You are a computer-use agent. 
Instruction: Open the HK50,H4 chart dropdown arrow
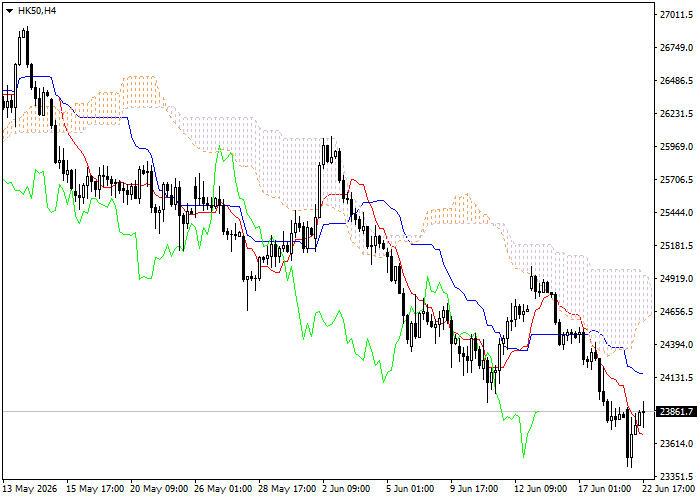pos(9,11)
